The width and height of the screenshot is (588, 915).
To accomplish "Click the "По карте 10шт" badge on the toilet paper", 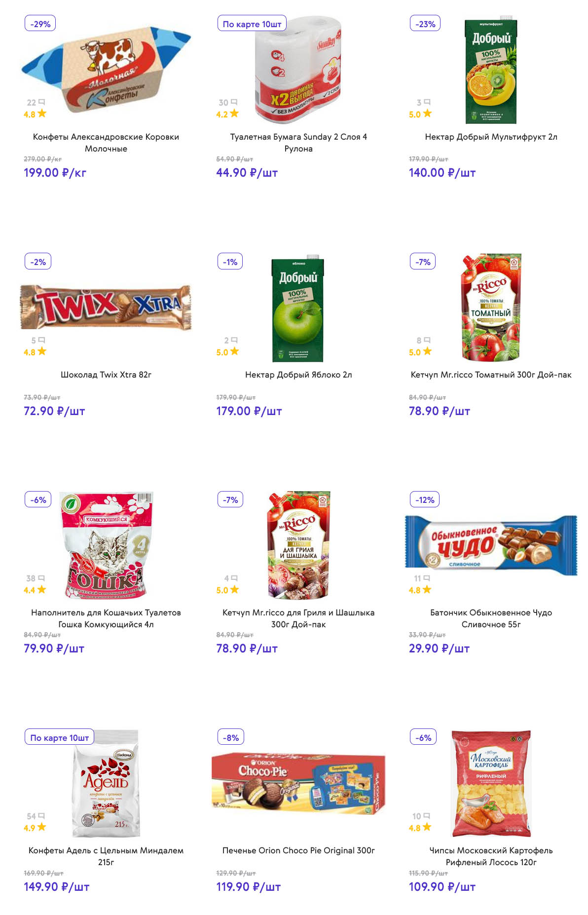I will tap(252, 24).
